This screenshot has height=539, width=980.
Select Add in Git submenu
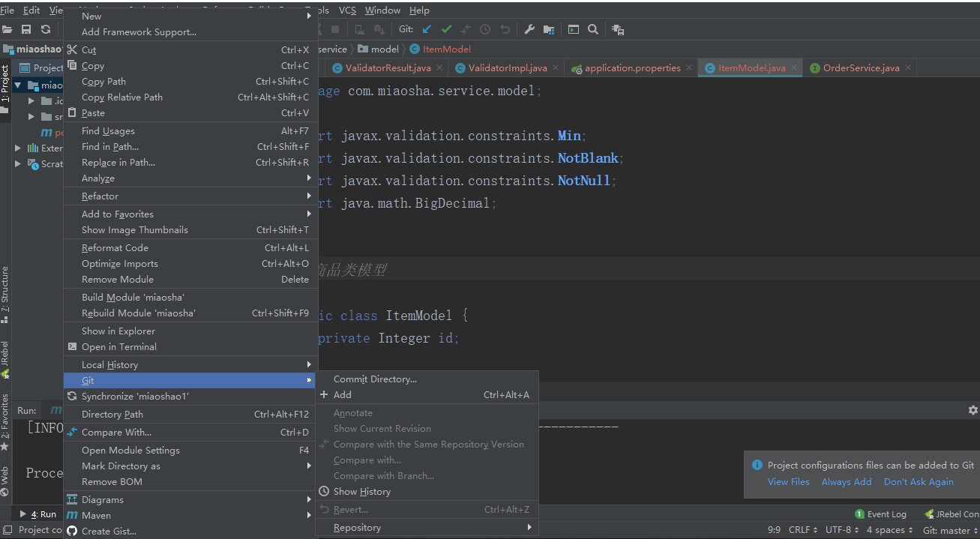point(426,394)
